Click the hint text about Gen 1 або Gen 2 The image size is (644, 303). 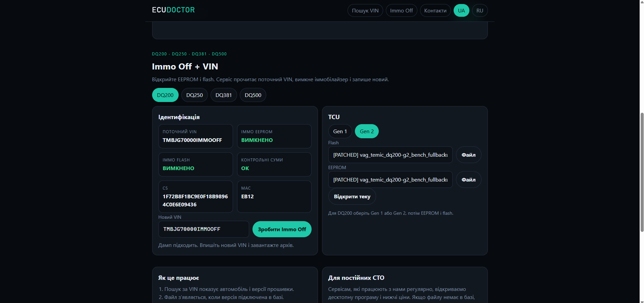(x=391, y=213)
